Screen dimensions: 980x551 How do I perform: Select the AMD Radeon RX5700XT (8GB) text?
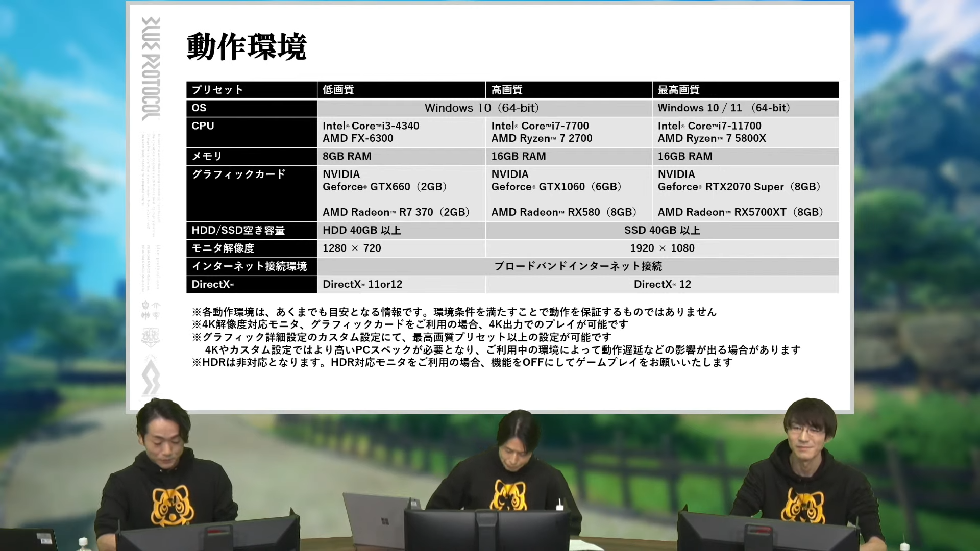pos(741,212)
